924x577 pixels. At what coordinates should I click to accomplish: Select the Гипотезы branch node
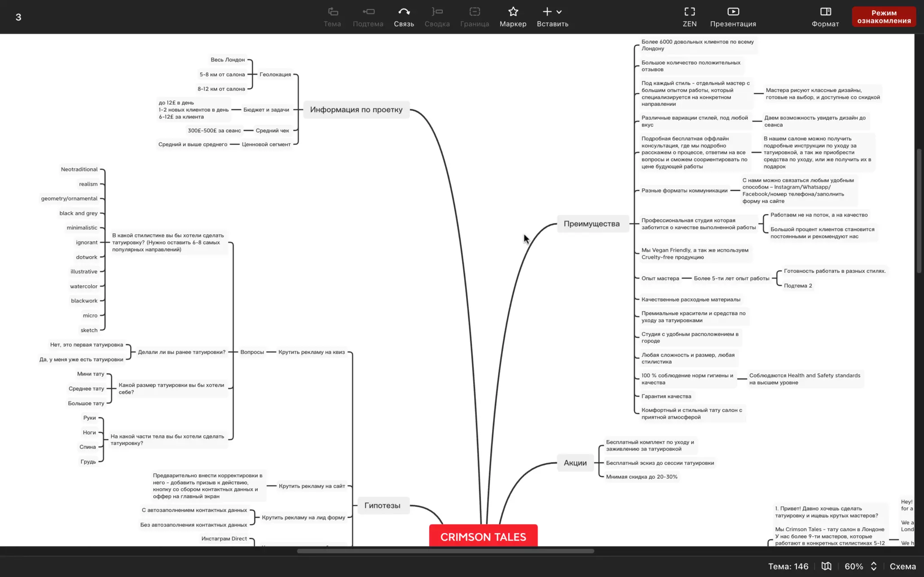coord(382,506)
